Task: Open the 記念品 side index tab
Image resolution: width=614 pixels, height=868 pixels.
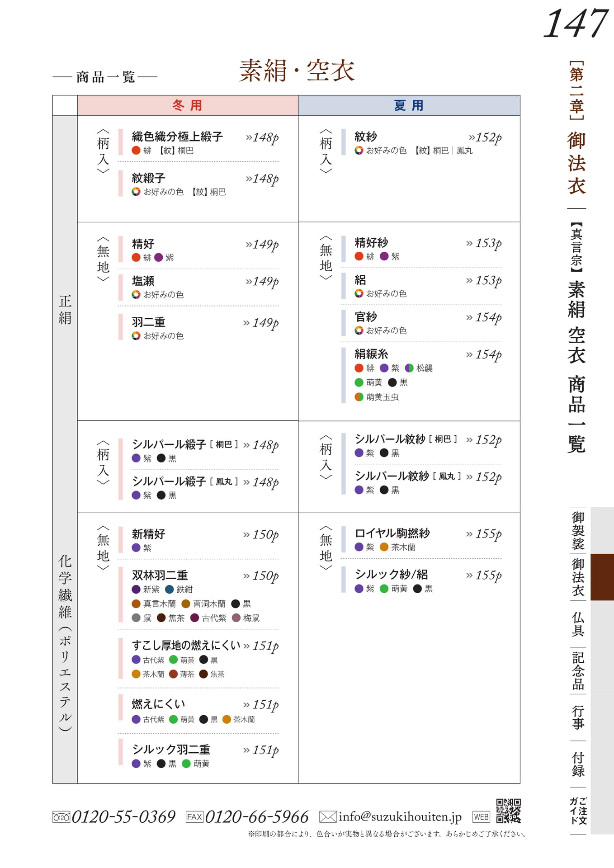Action: click(578, 671)
